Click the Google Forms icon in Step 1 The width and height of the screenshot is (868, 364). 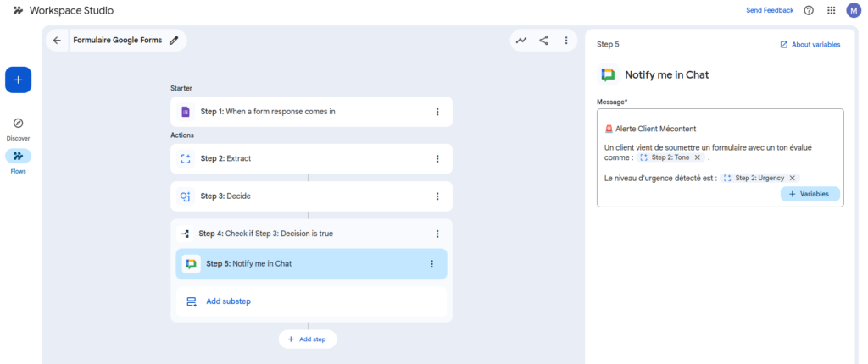(x=186, y=112)
